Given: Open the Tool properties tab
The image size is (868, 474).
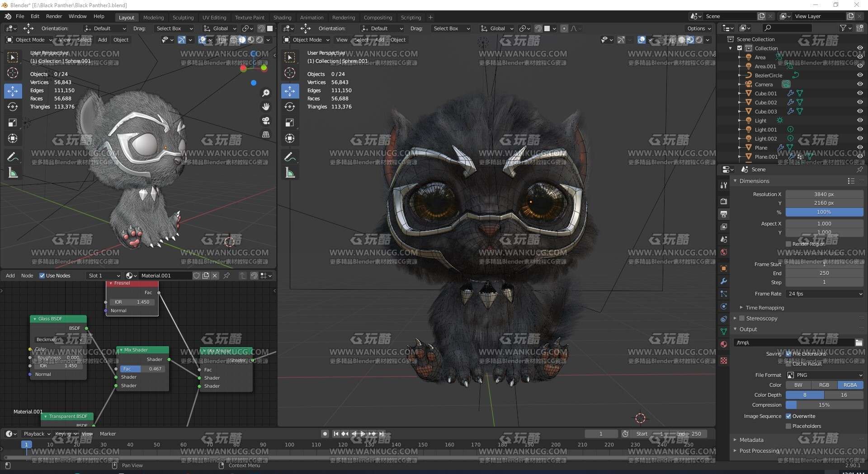Looking at the screenshot, I should coord(724,185).
